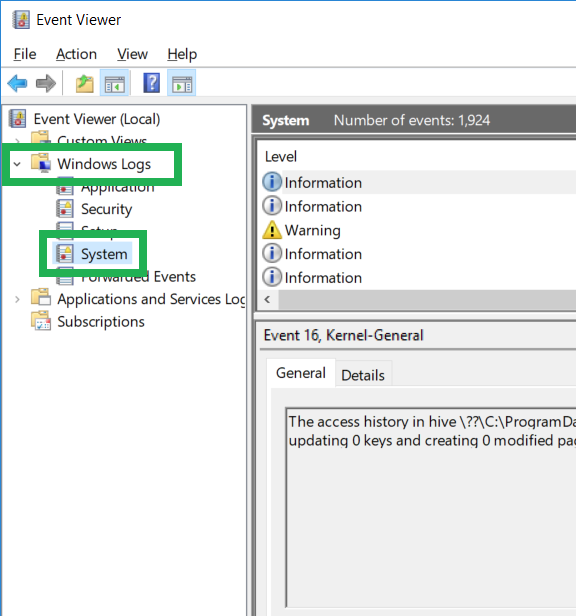Click the Forward arrow toolbar icon
576x616 pixels.
pos(46,83)
